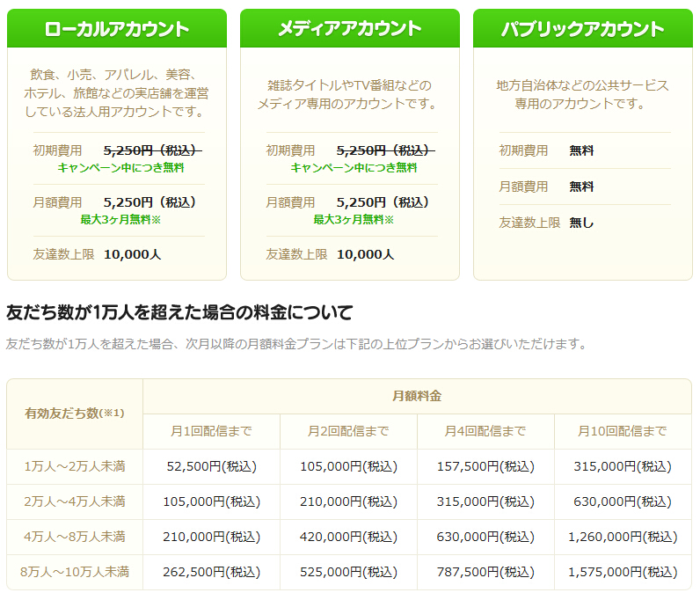The image size is (700, 600).
Task: Click the 1,575,000円(税込) price cell
Action: click(x=623, y=572)
